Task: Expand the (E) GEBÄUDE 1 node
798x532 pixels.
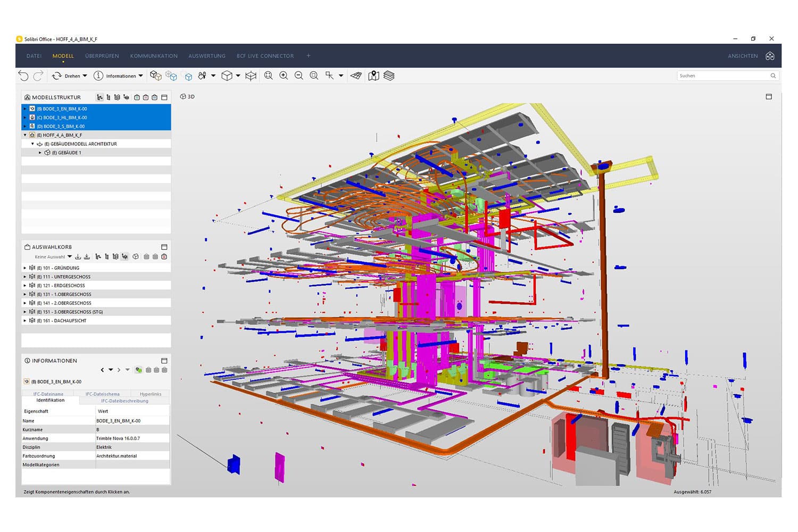Action: click(x=40, y=153)
